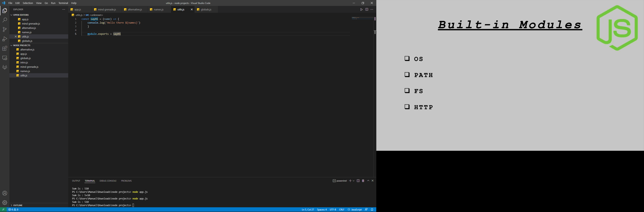Switch to the globals.js editor tab
The height and width of the screenshot is (212, 644).
pyautogui.click(x=206, y=9)
